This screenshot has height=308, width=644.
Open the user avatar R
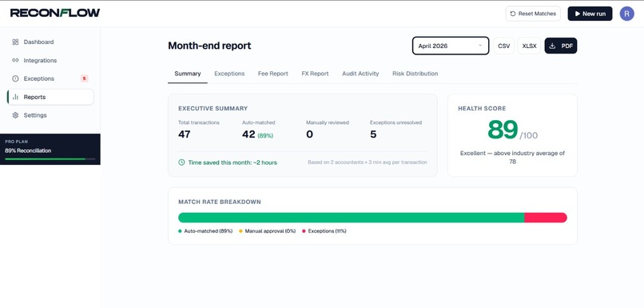(x=626, y=14)
